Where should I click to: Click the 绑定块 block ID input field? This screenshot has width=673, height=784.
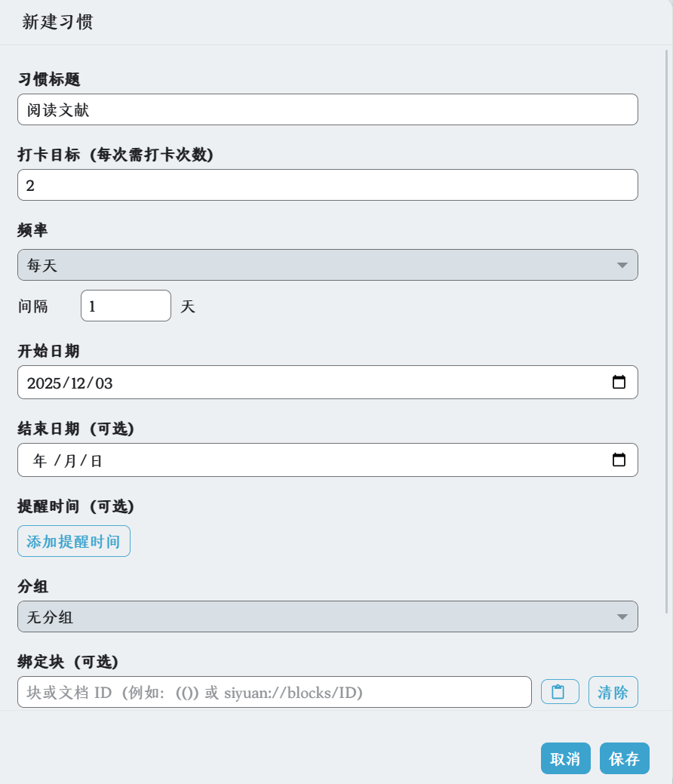274,692
